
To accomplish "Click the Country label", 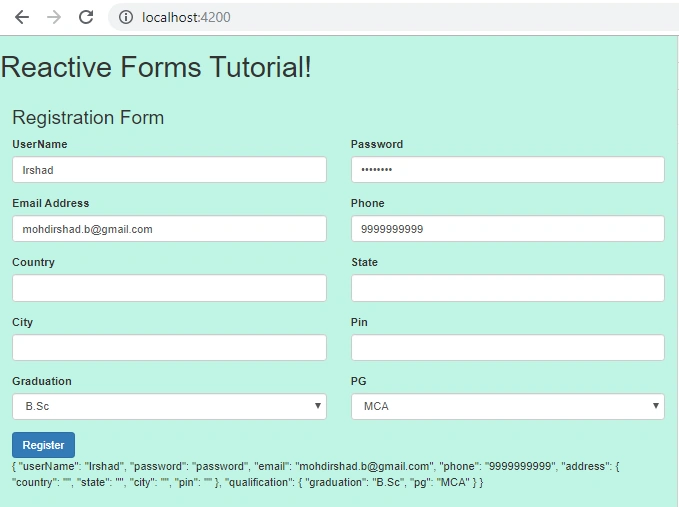I will [x=33, y=262].
